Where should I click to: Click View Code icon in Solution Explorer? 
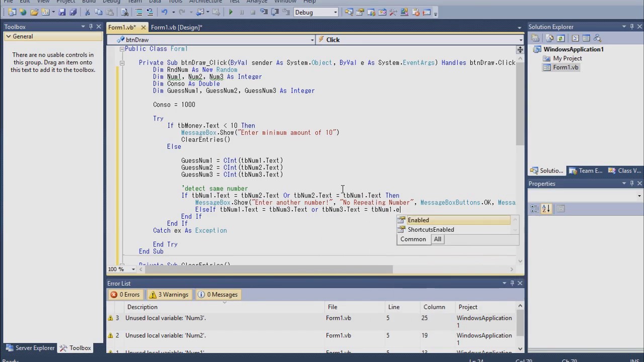click(575, 38)
